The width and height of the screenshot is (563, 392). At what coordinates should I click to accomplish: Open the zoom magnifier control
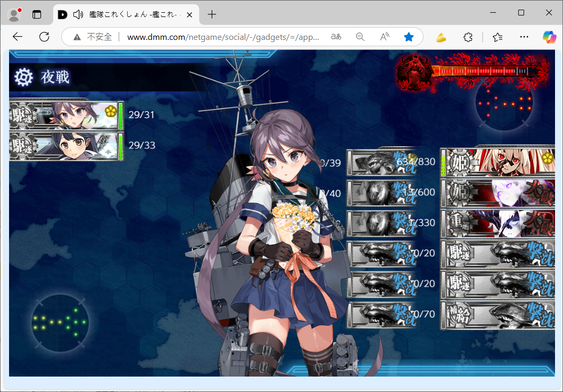(x=360, y=37)
